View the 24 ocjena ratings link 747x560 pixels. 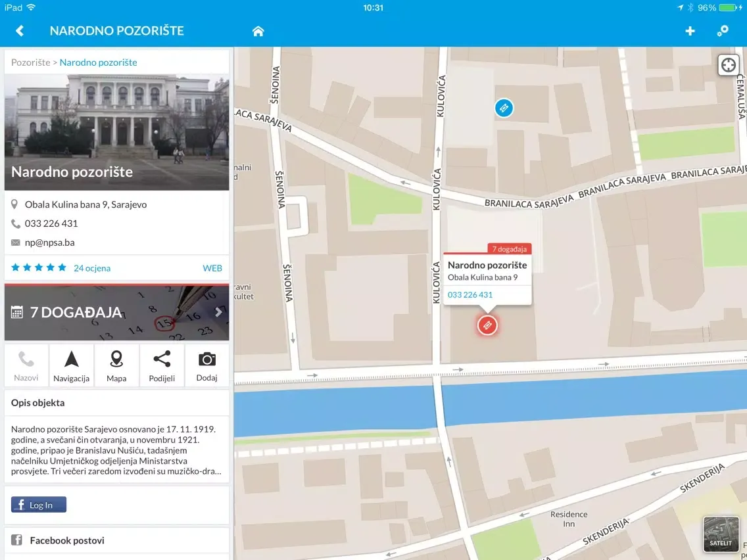(92, 268)
